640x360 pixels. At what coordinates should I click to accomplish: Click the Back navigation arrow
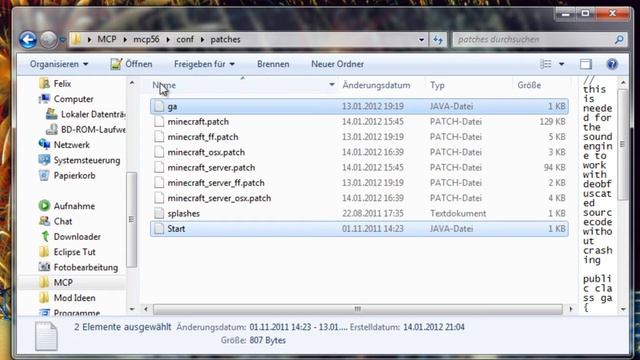28,40
